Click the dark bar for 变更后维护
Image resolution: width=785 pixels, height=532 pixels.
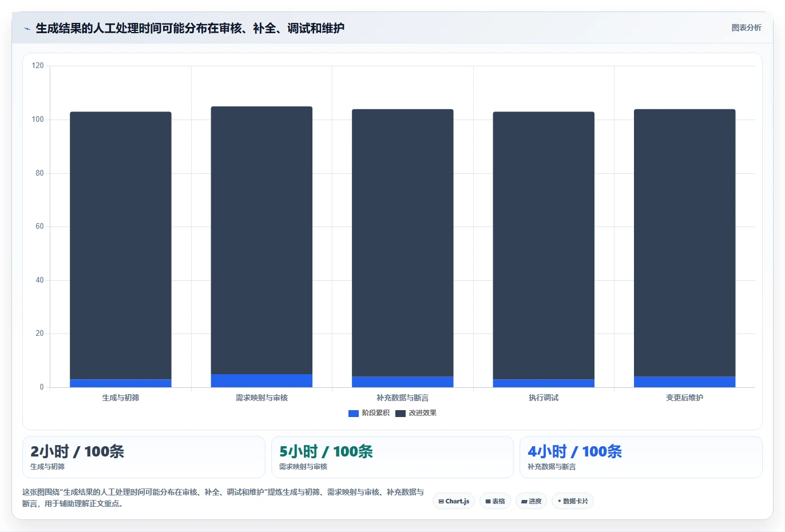[685, 243]
